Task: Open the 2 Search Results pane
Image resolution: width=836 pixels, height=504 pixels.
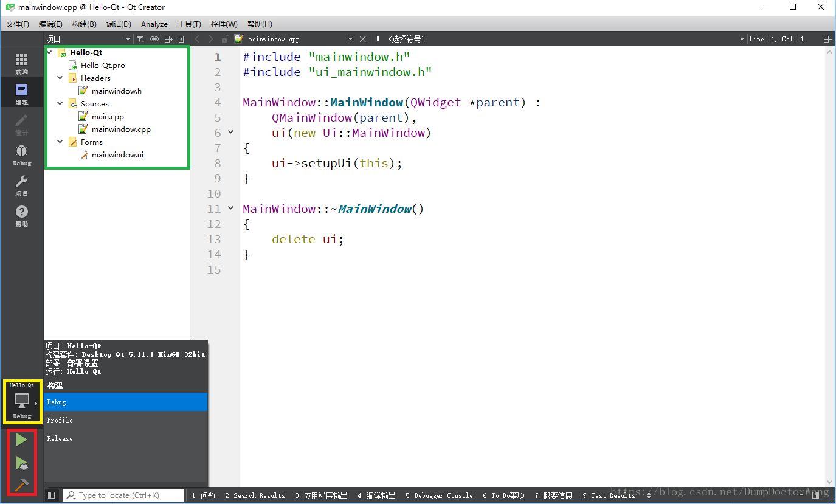Action: (255, 495)
